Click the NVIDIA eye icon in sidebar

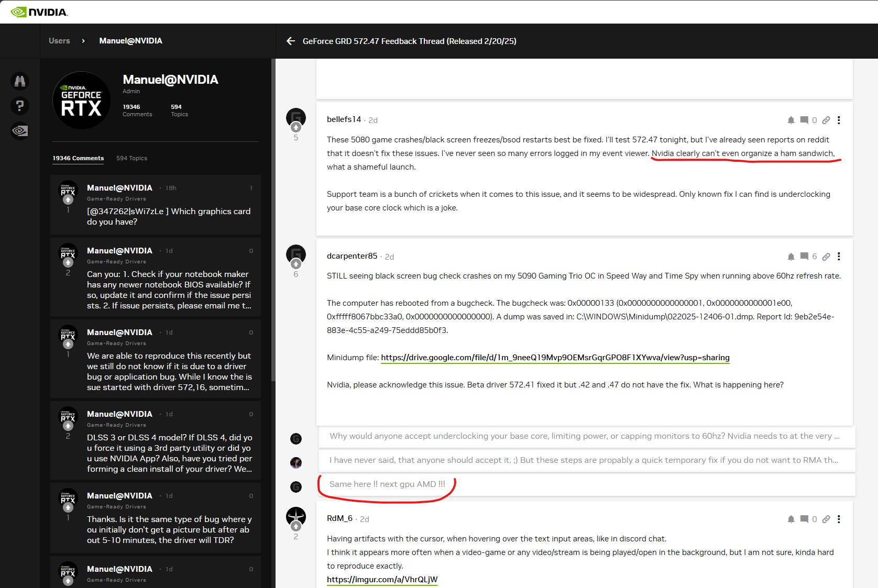click(20, 130)
